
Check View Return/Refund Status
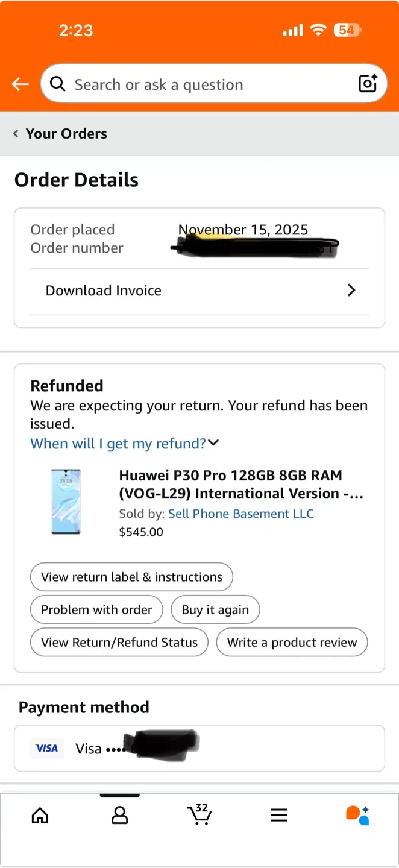[x=119, y=642]
